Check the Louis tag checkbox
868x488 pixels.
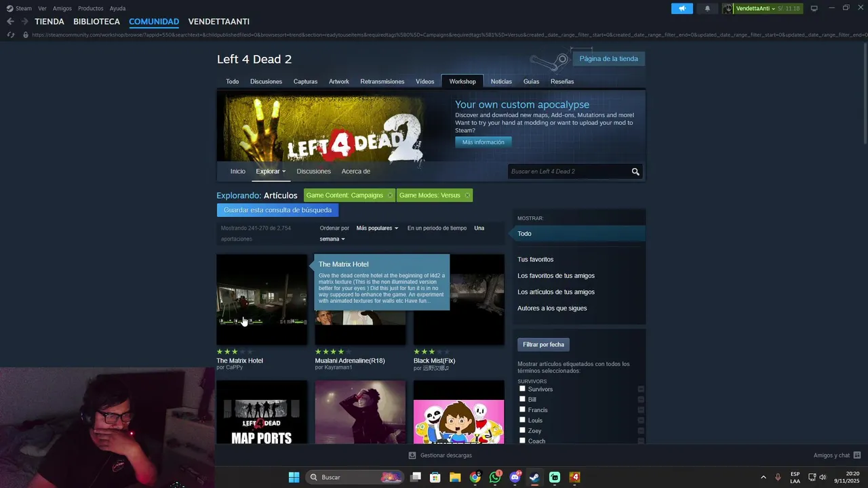522,420
